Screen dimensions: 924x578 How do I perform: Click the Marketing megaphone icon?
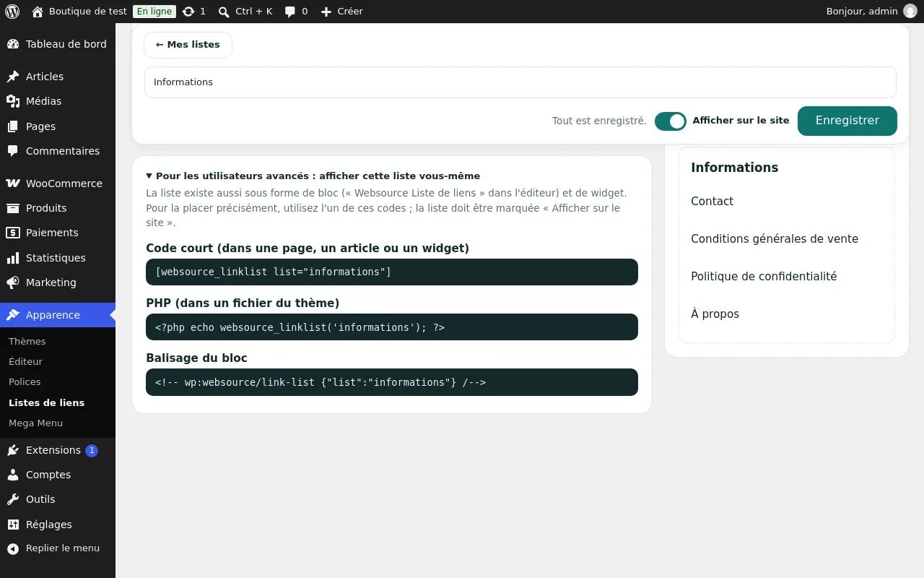[x=13, y=282]
